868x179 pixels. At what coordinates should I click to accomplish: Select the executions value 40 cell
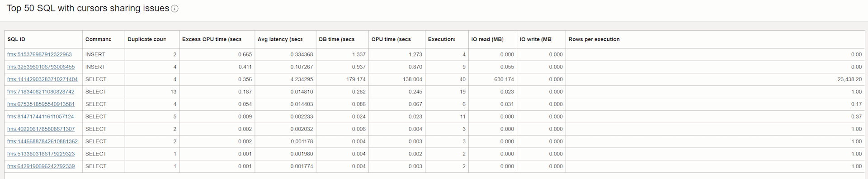click(447, 79)
